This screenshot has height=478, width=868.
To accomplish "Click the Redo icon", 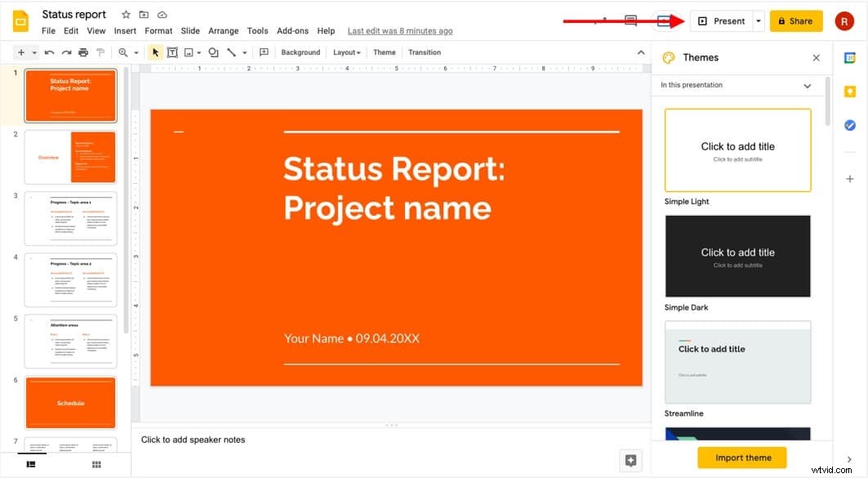I will click(x=66, y=51).
